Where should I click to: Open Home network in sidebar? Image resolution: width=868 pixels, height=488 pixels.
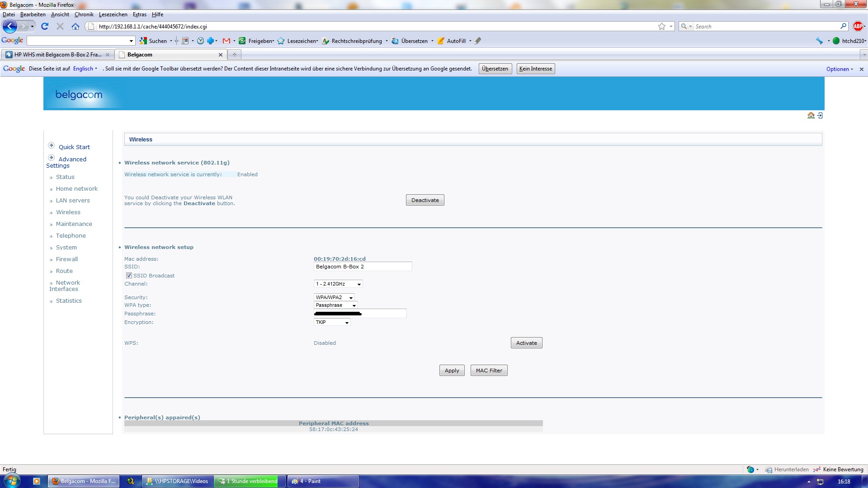(76, 188)
